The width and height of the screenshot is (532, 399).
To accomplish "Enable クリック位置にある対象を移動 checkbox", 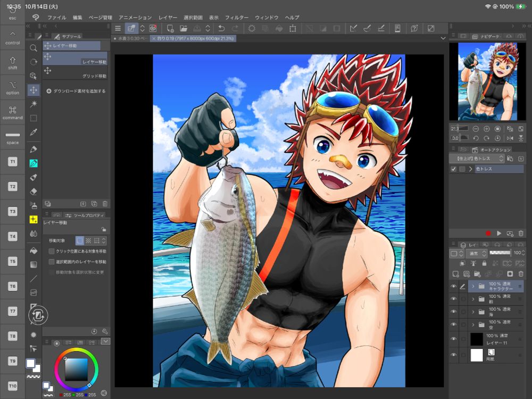I will coord(52,251).
